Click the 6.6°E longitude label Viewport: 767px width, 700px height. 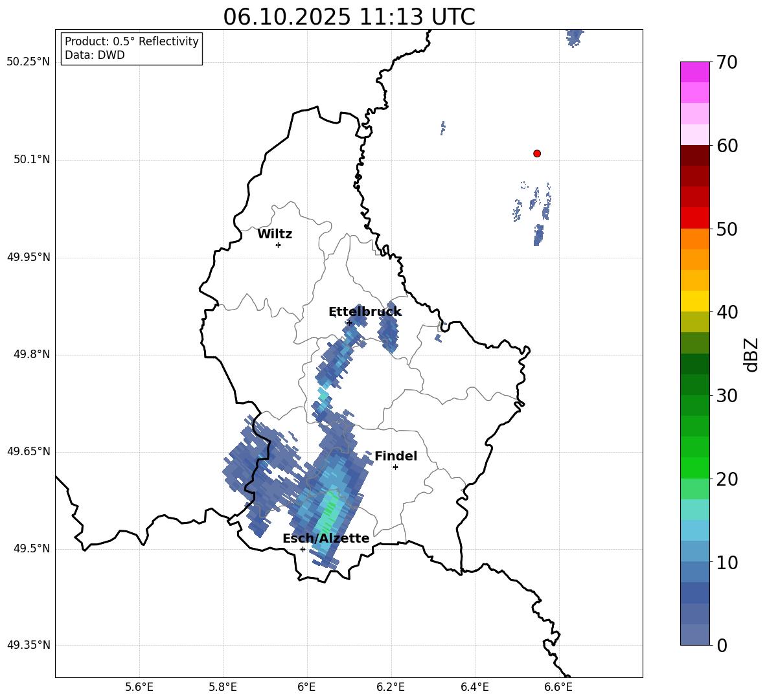point(558,687)
